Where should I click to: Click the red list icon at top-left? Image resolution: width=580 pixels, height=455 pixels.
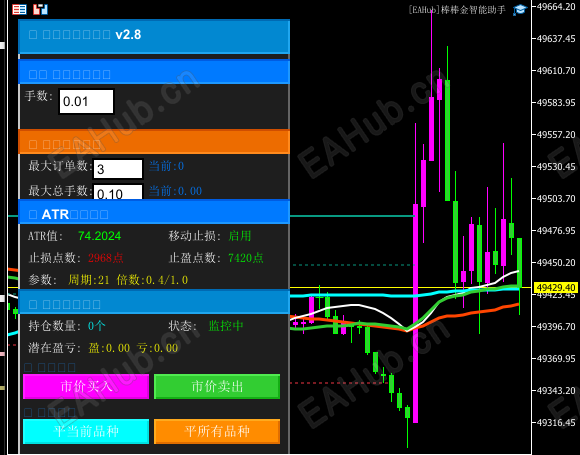(x=19, y=10)
